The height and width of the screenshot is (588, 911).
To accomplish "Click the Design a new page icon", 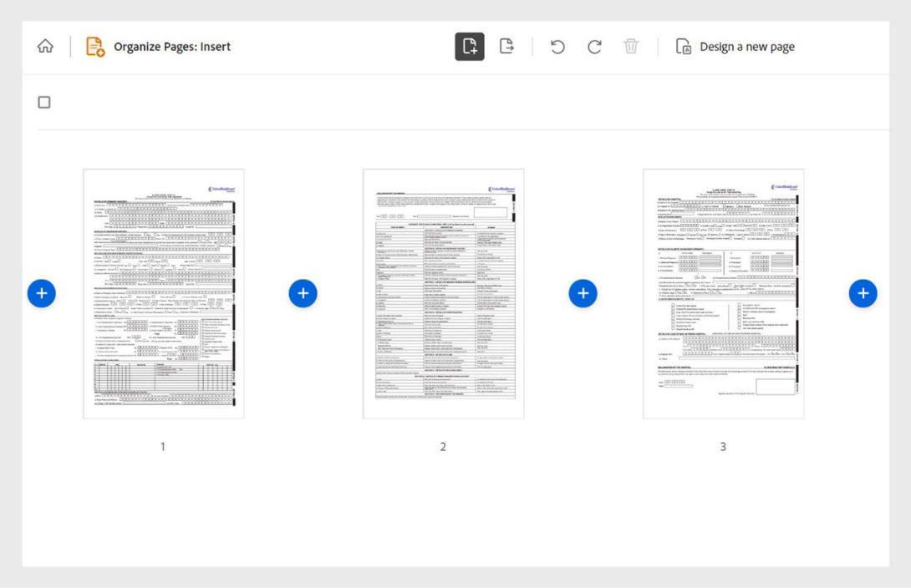I will pyautogui.click(x=682, y=47).
